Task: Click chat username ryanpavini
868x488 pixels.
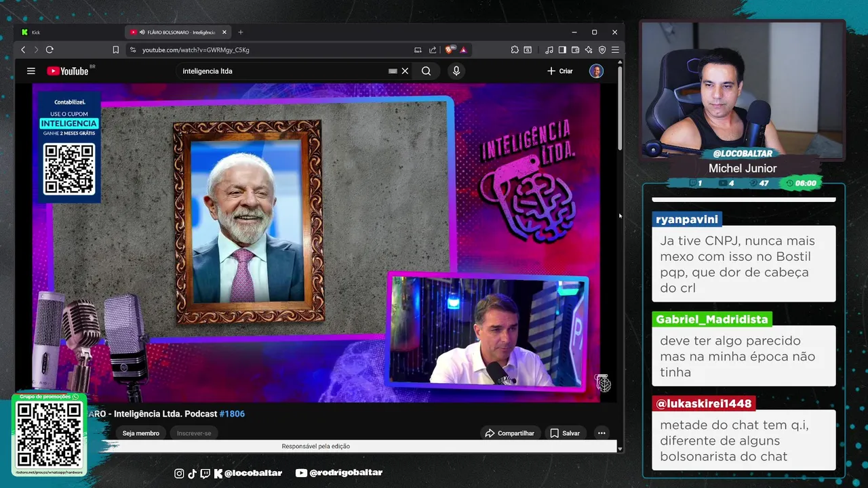Action: tap(686, 220)
